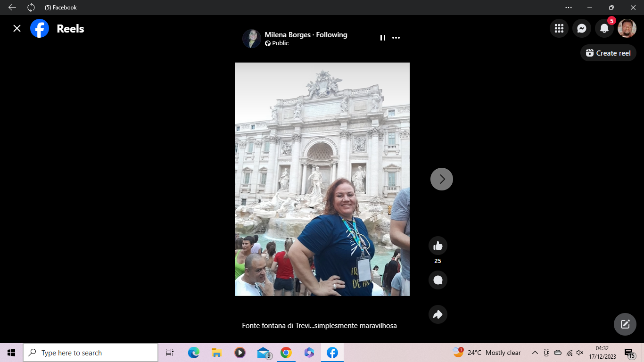This screenshot has width=644, height=362.
Task: Open the Windows Start menu
Action: (x=11, y=353)
